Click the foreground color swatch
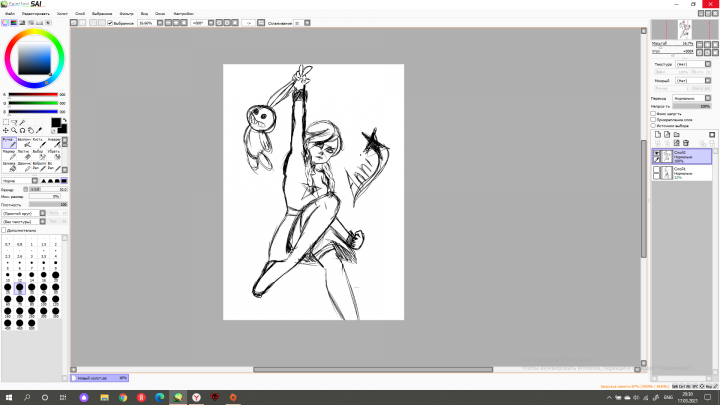The width and height of the screenshot is (720, 405). click(x=56, y=122)
